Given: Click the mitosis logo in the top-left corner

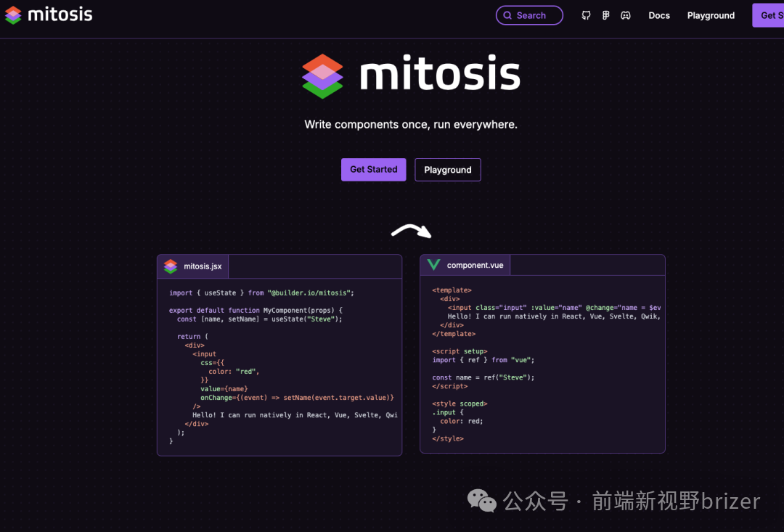Looking at the screenshot, I should [x=47, y=14].
